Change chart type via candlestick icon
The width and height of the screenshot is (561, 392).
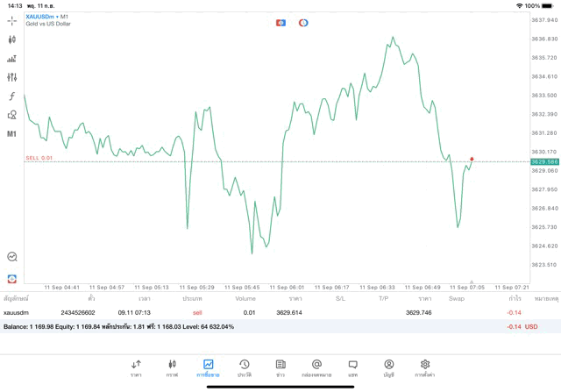(x=12, y=39)
